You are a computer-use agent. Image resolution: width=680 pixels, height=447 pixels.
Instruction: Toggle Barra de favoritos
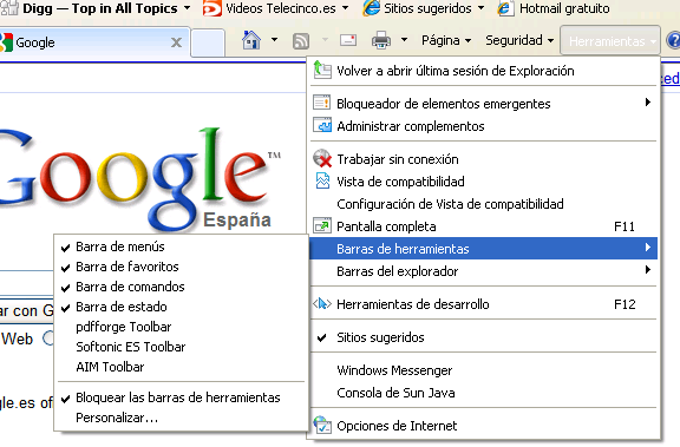pyautogui.click(x=181, y=266)
